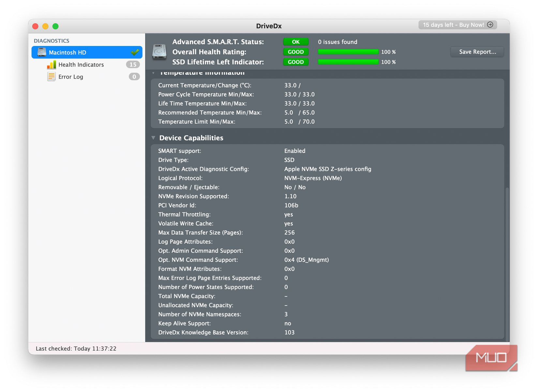
Task: Click the Health Indicators bar chart icon
Action: pyautogui.click(x=52, y=65)
